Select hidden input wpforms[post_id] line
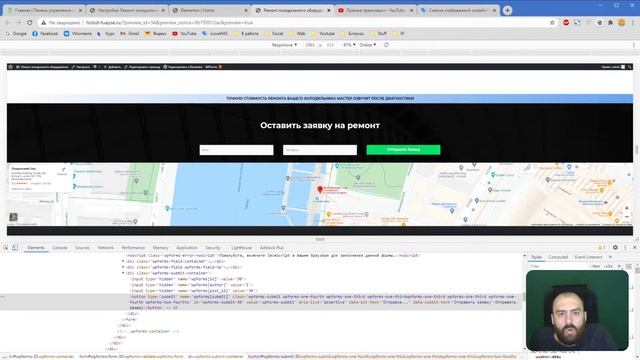 pos(194,291)
